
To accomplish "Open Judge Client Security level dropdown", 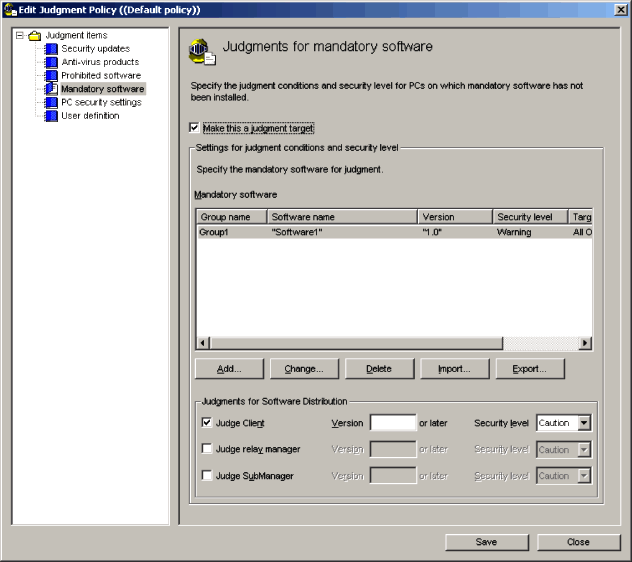I will point(584,423).
